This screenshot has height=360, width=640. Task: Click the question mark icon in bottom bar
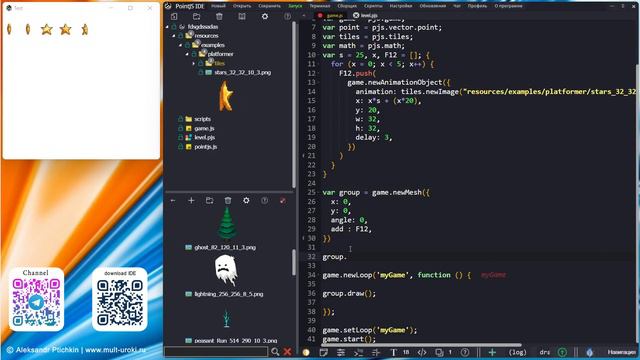[465, 352]
